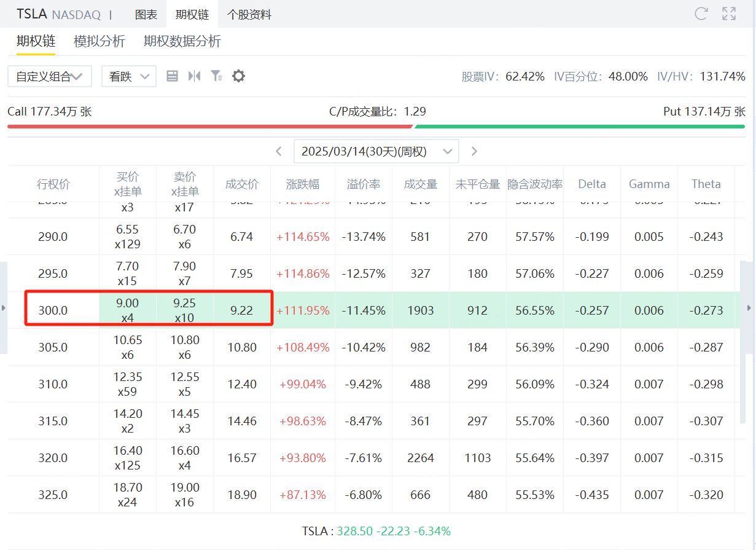Click the TSLA 328.50 quote at bottom
The width and height of the screenshot is (756, 550).
(376, 531)
